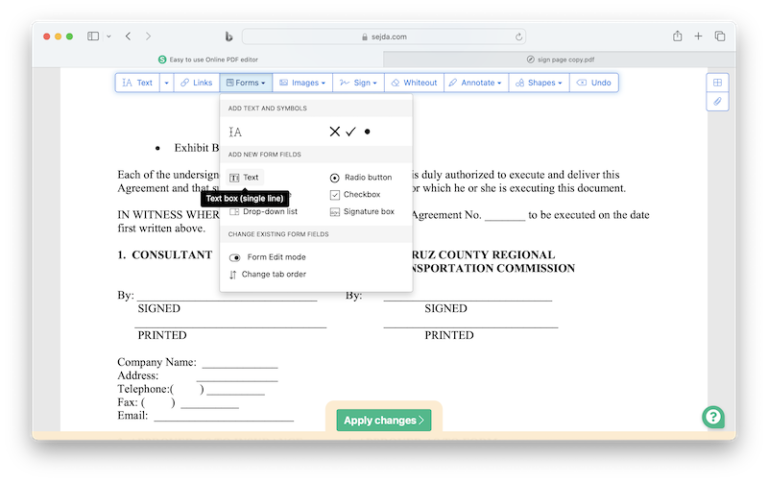Add plain text symbol from Forms menu
This screenshot has width=768, height=482.
(235, 132)
